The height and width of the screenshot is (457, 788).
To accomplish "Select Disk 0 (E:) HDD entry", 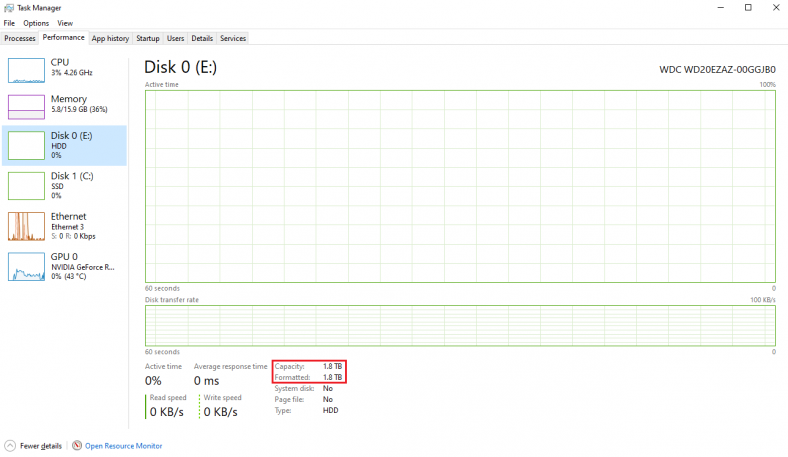I will point(65,145).
